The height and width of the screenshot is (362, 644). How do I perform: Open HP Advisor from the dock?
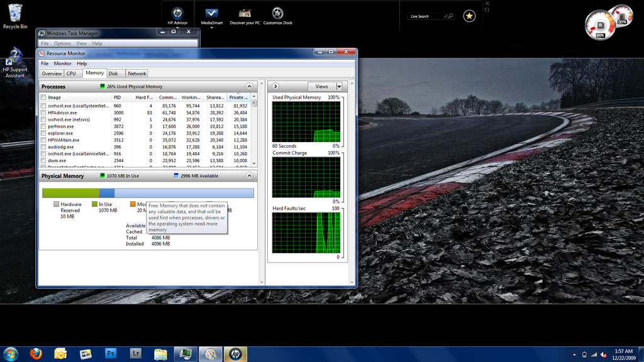tap(177, 14)
